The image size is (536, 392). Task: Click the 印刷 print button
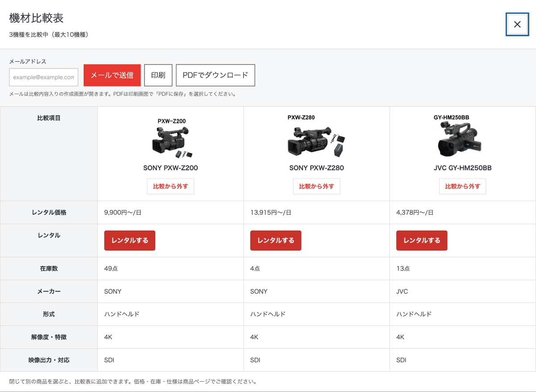click(158, 75)
